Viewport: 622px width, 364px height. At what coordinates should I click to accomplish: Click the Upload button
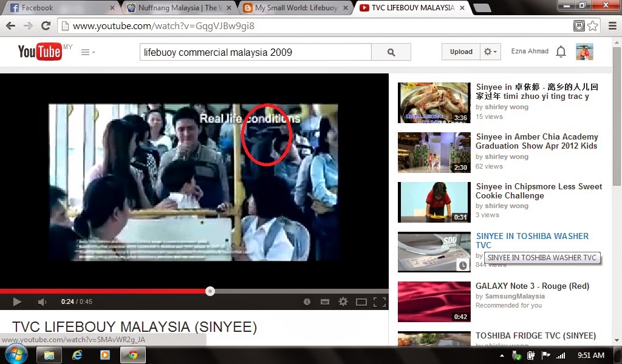461,52
